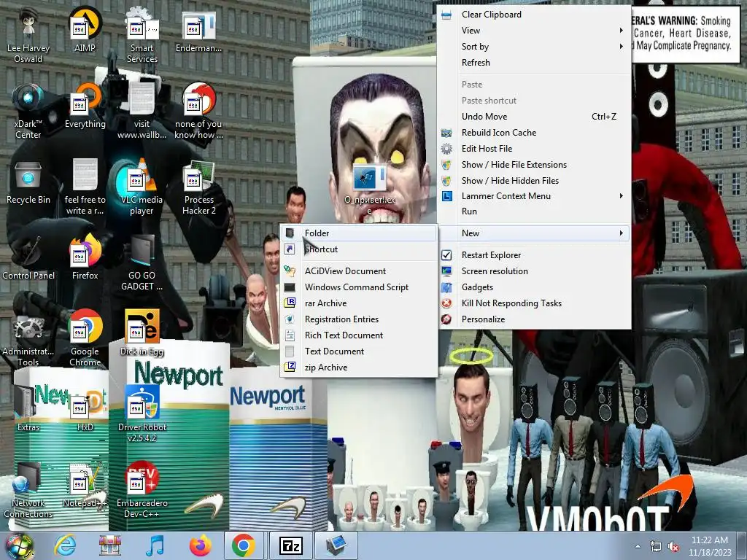Select Show / Hide File Extensions
This screenshot has width=747, height=560.
coord(535,165)
